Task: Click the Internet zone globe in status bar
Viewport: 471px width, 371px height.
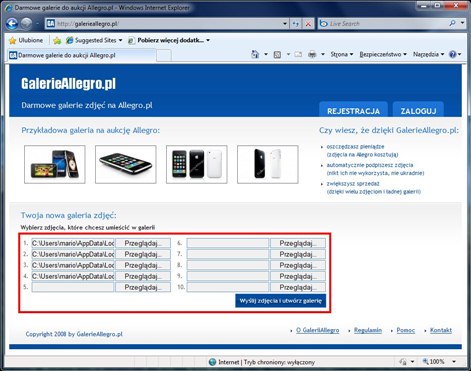Action: click(x=212, y=362)
